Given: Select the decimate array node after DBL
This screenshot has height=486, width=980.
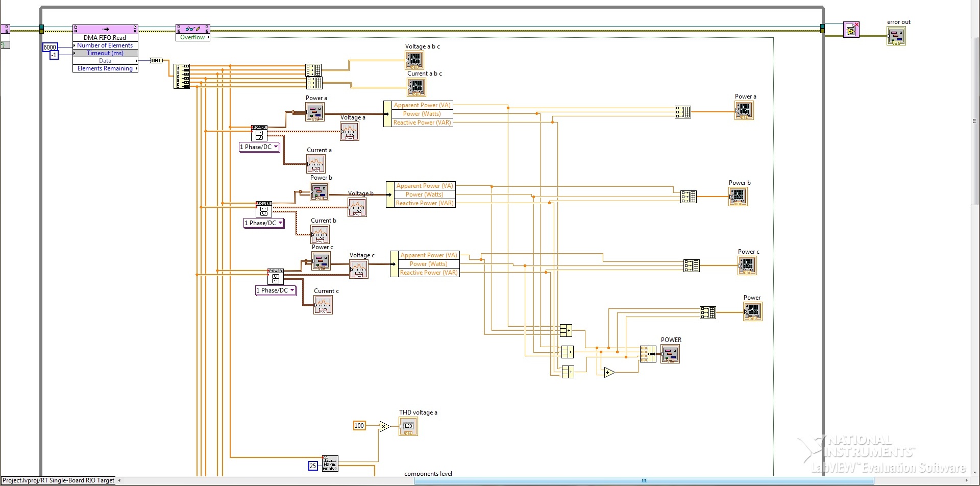Looking at the screenshot, I should pyautogui.click(x=182, y=76).
